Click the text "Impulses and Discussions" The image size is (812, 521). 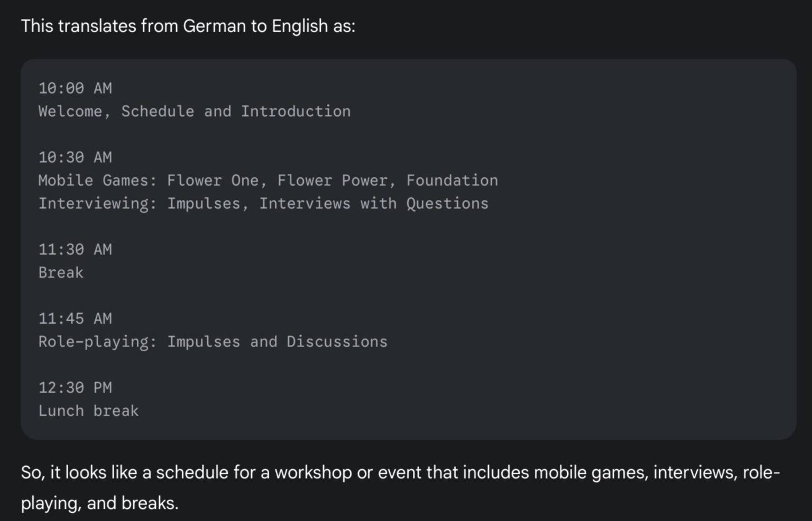(277, 342)
